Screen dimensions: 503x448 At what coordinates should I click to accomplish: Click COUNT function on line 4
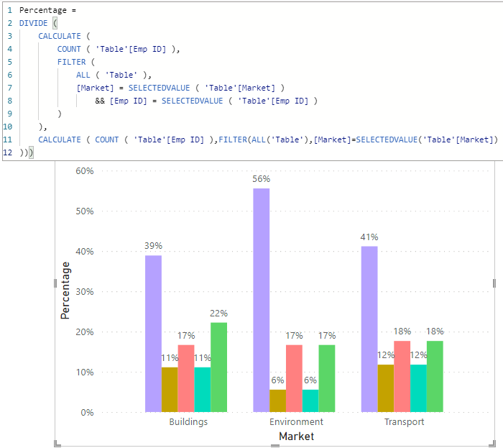tap(69, 49)
